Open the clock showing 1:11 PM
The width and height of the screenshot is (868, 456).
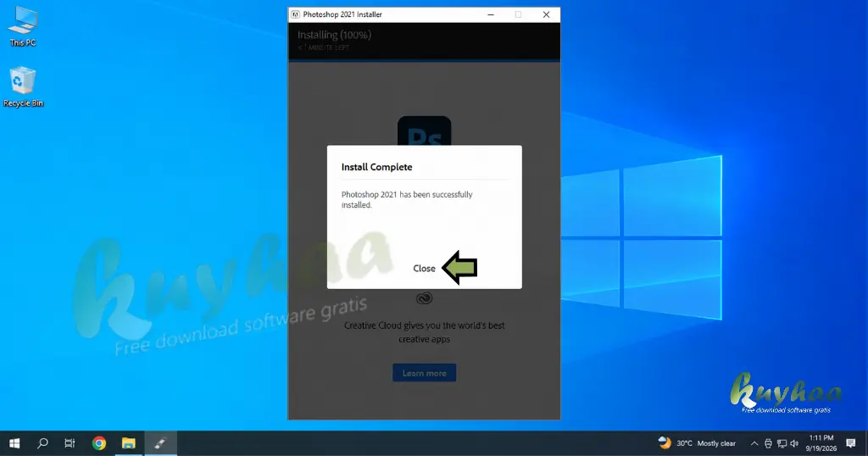point(821,443)
